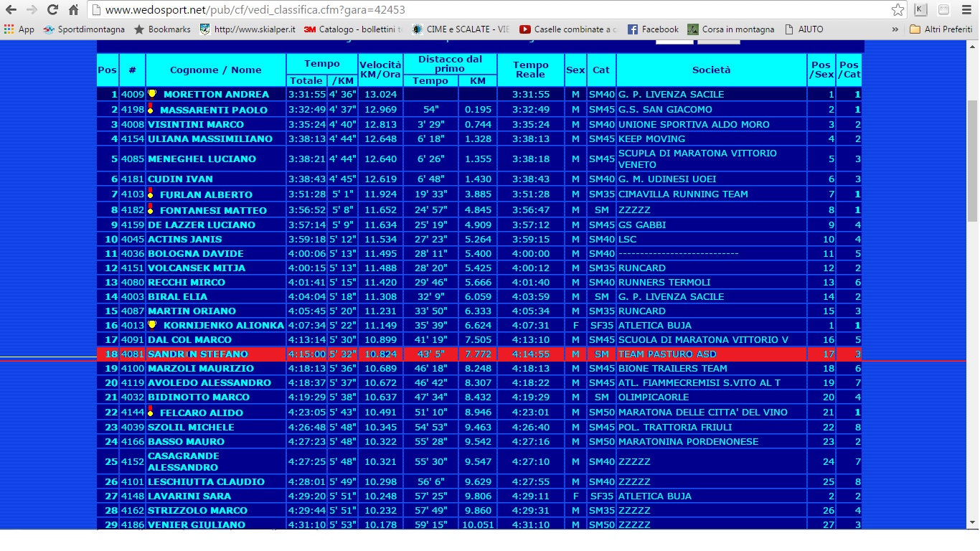Go back to the previous page
980x551 pixels.
pyautogui.click(x=11, y=10)
